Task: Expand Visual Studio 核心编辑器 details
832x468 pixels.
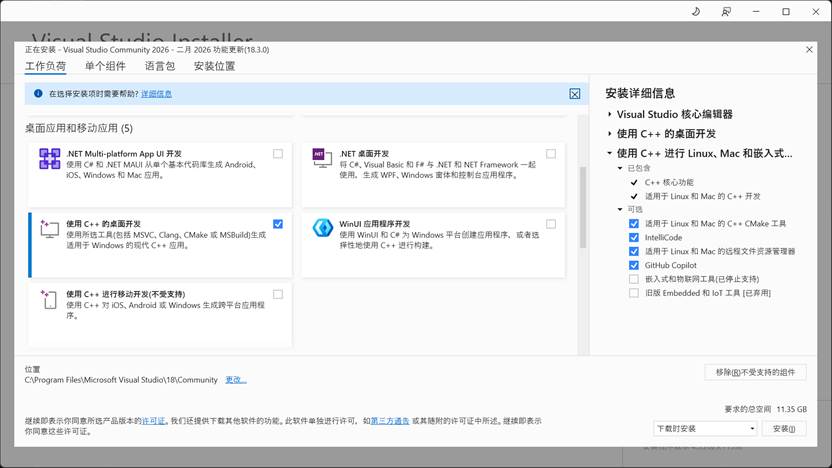Action: (x=610, y=114)
